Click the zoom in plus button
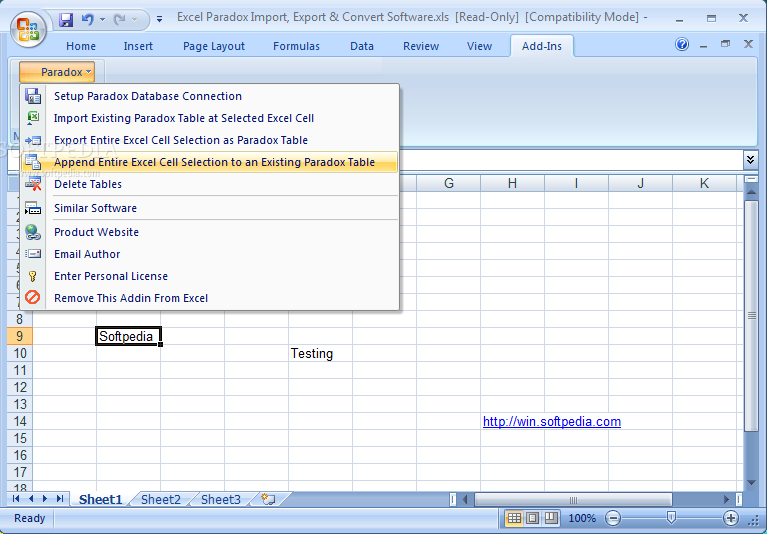Image resolution: width=767 pixels, height=534 pixels. [731, 518]
